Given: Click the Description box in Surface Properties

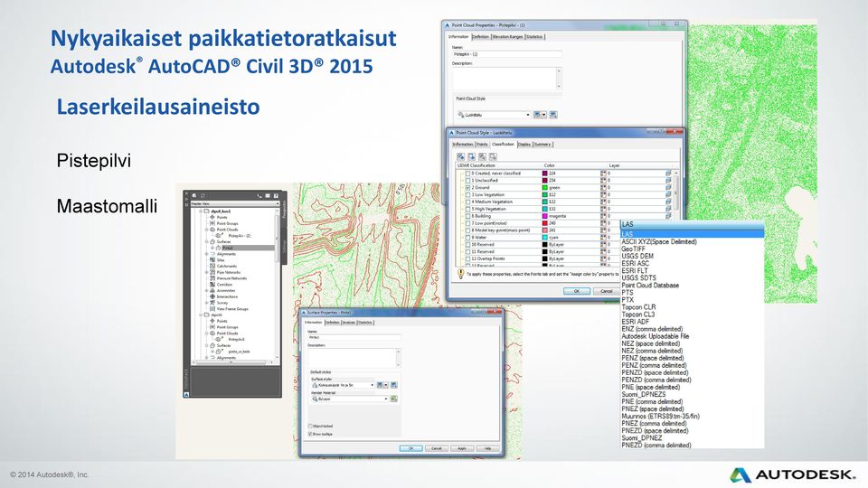Looking at the screenshot, I should pos(354,358).
